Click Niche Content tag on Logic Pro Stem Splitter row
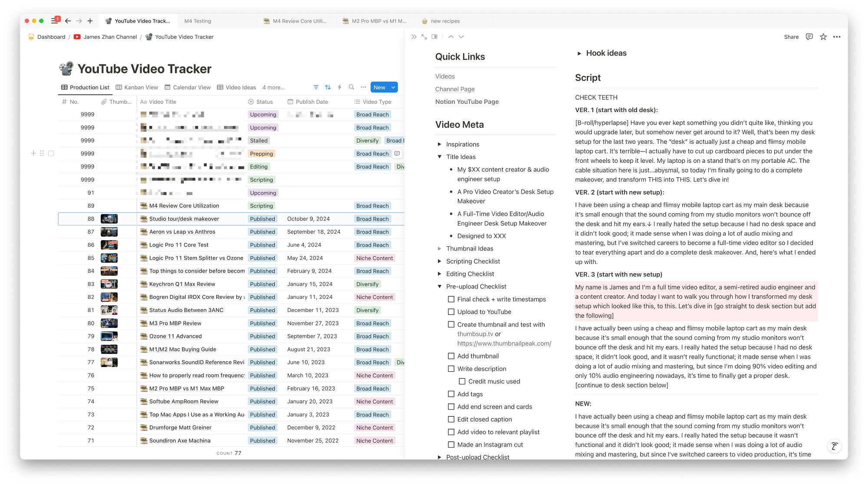Image resolution: width=868 pixels, height=486 pixels. (x=375, y=258)
